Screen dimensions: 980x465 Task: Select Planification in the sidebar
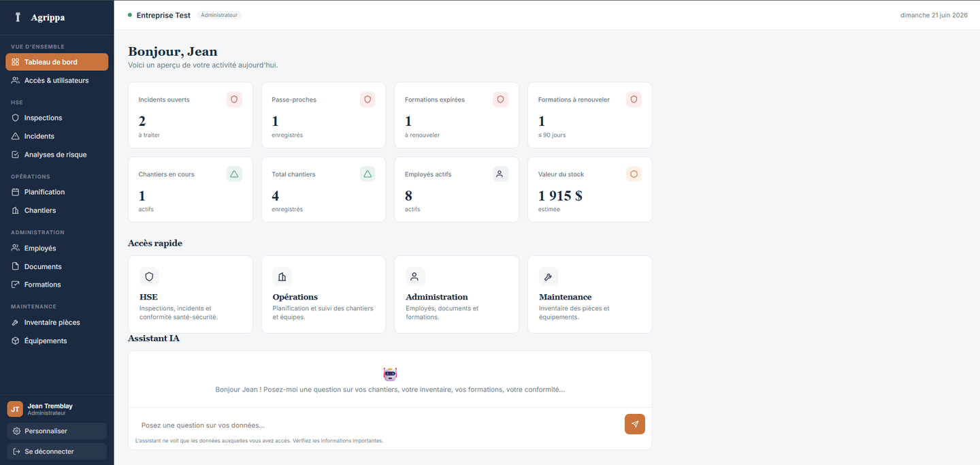pos(56,192)
